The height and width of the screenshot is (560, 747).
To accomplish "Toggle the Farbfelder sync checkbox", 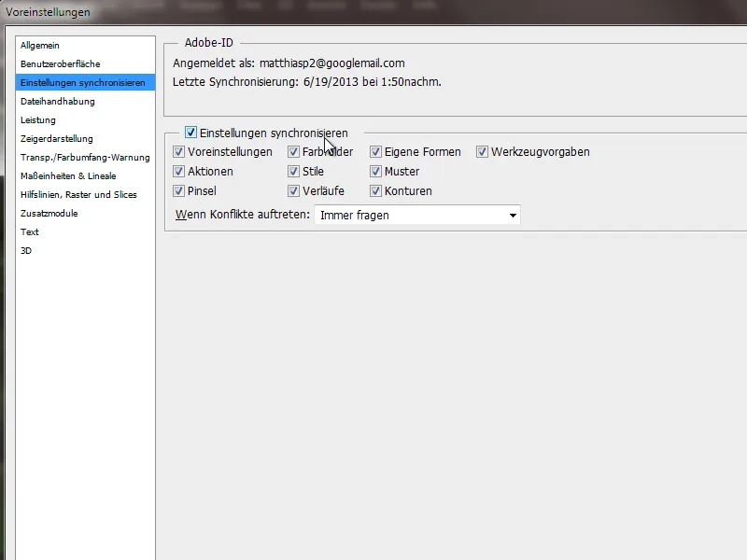I will click(x=293, y=152).
